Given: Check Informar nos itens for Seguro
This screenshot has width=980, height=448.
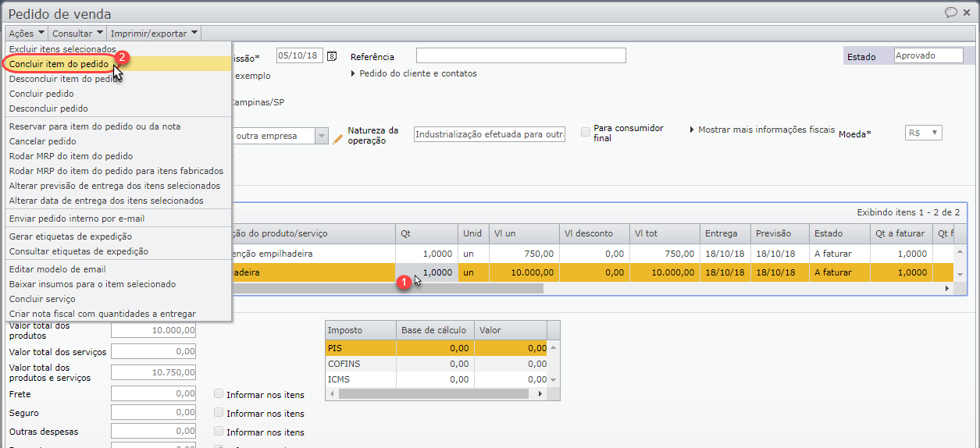Looking at the screenshot, I should (x=219, y=413).
